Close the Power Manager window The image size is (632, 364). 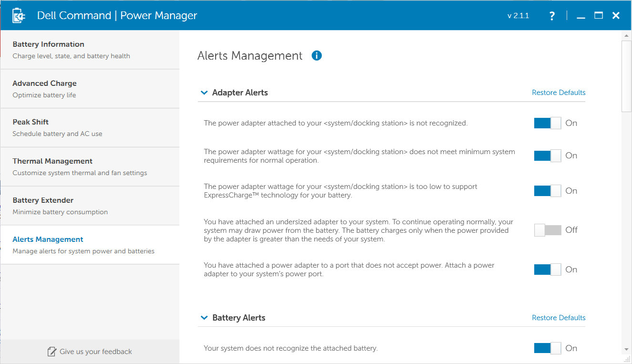tap(616, 15)
